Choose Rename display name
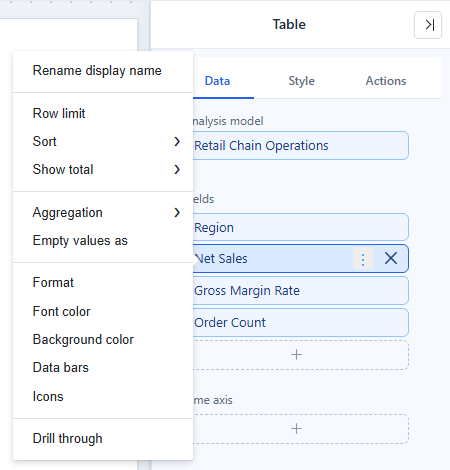The width and height of the screenshot is (450, 470). click(x=103, y=71)
